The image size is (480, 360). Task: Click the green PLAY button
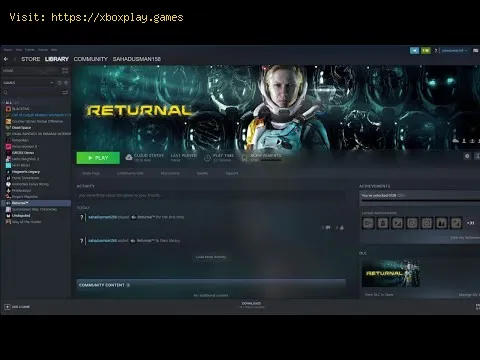(98, 158)
